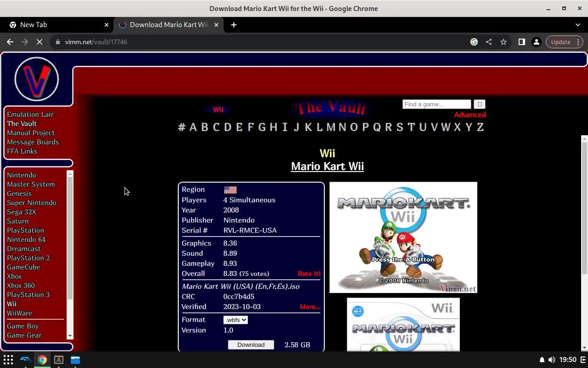Open the applications grid in the taskbar
This screenshot has height=368, width=588.
click(8, 360)
